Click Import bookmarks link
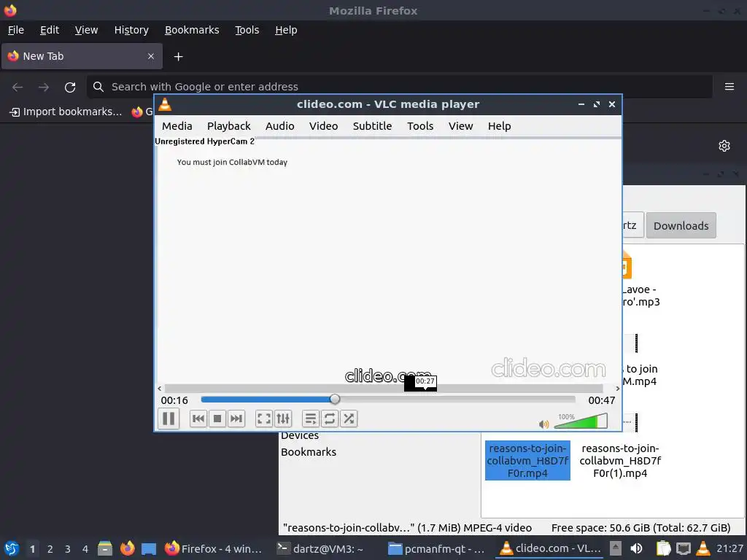This screenshot has width=747, height=560. (66, 112)
